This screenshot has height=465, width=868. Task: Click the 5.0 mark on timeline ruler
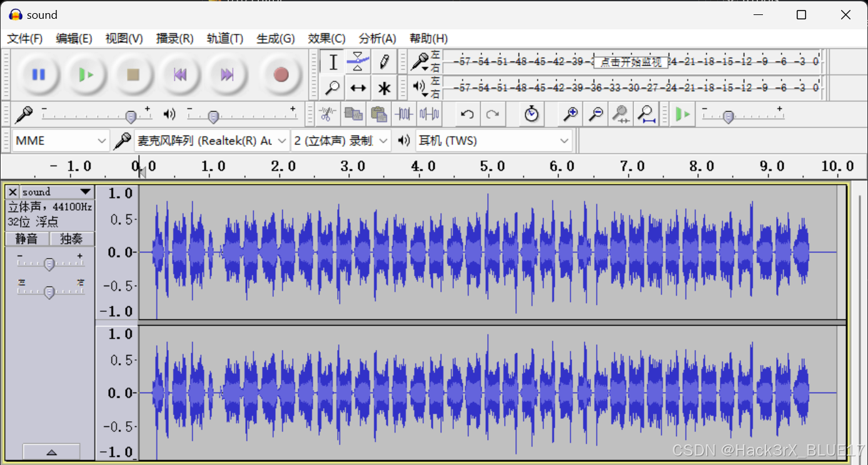(x=492, y=166)
